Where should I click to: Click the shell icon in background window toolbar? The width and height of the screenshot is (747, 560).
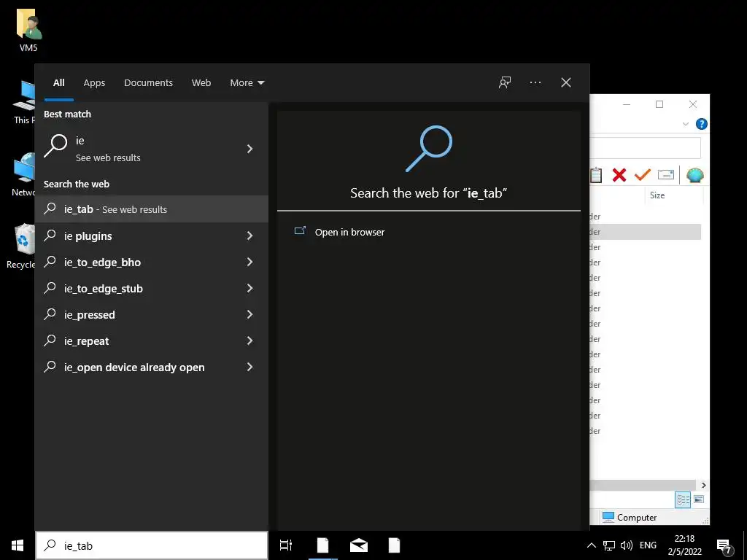point(695,175)
